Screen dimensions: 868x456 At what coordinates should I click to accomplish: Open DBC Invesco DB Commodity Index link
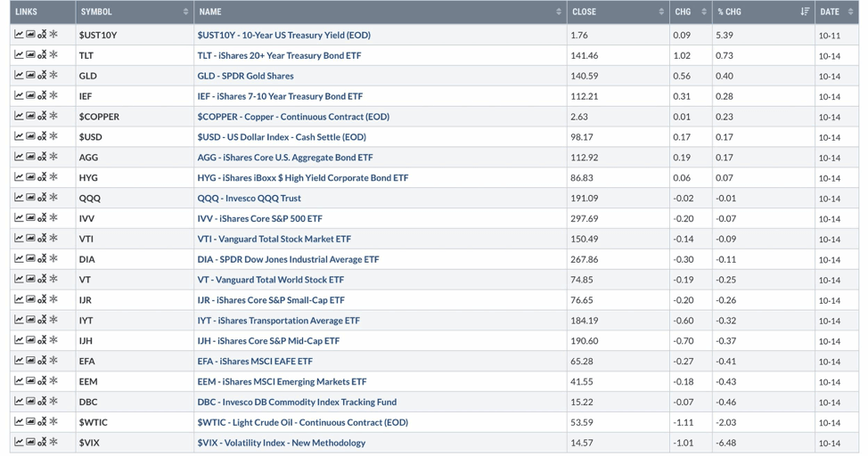click(x=297, y=402)
